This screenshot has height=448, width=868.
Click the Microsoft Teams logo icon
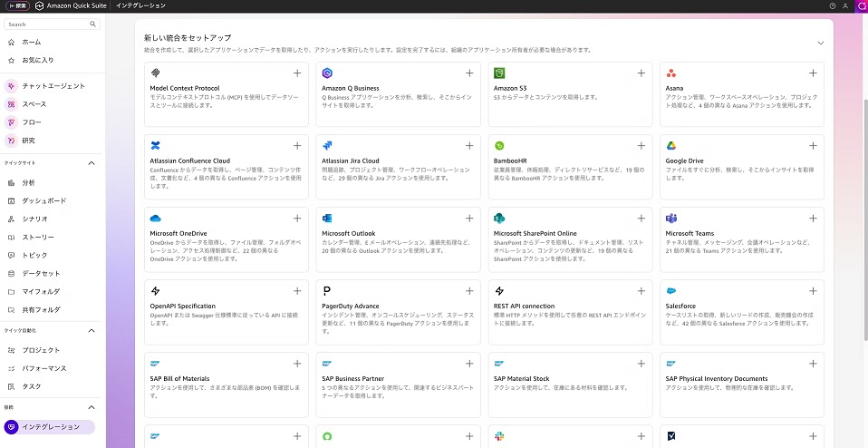[671, 219]
